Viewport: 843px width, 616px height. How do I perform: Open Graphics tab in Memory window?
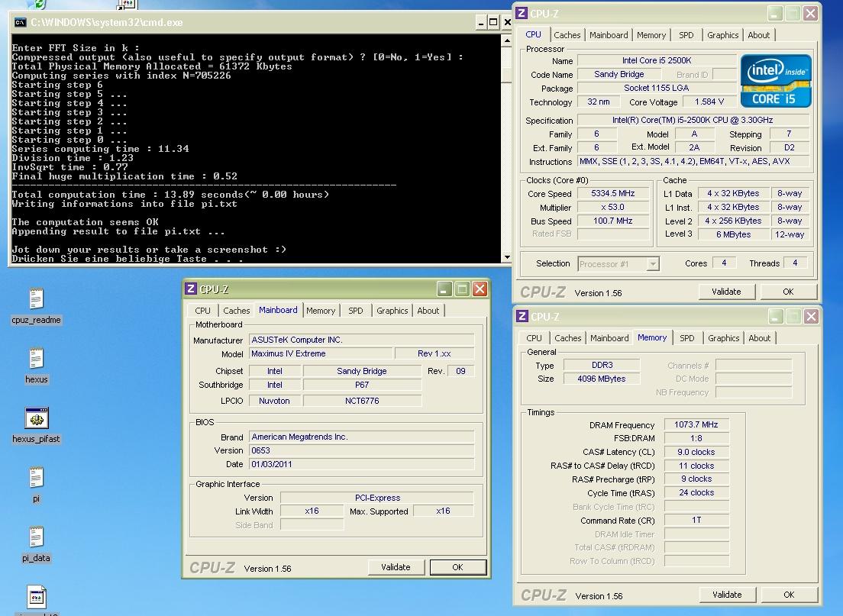(723, 338)
